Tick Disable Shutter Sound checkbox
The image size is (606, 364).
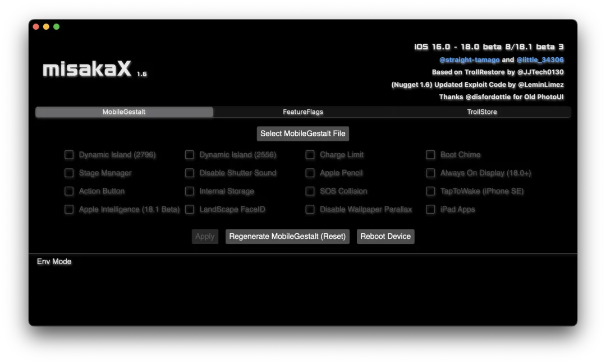coord(190,173)
